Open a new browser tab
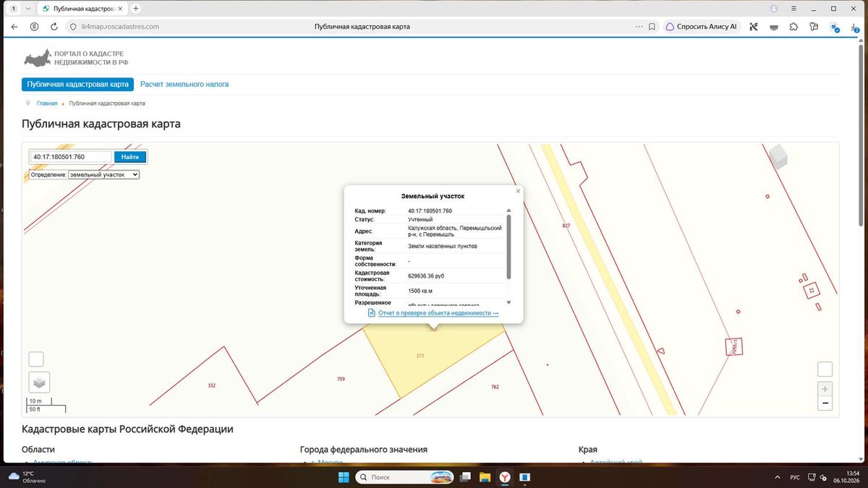Image resolution: width=868 pixels, height=488 pixels. pyautogui.click(x=135, y=9)
